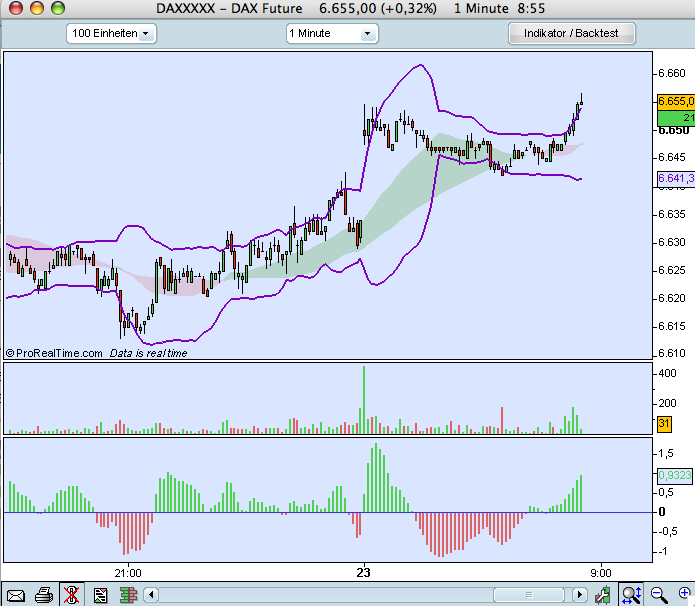Click the red close window button
This screenshot has height=606, width=695.
(16, 8)
